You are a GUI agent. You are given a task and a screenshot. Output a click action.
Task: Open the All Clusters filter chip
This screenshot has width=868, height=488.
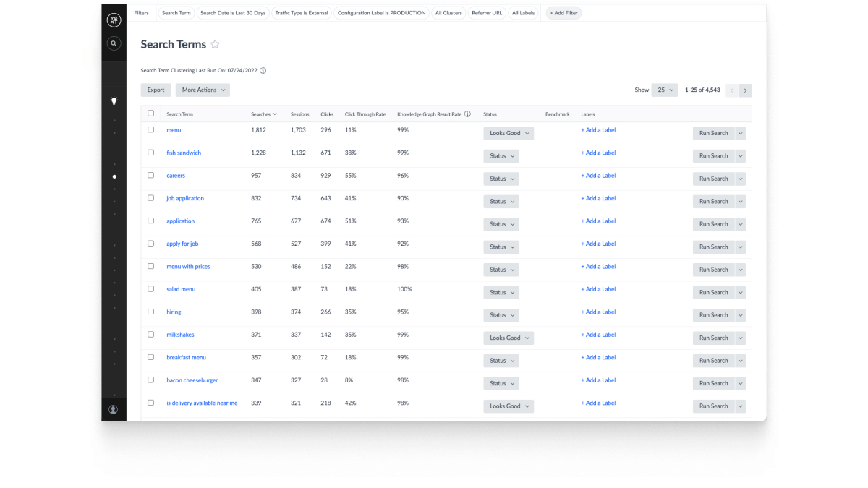coord(448,13)
